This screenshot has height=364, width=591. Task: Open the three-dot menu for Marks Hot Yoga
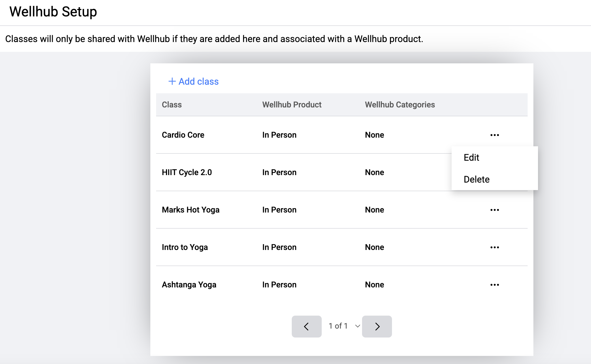click(495, 210)
